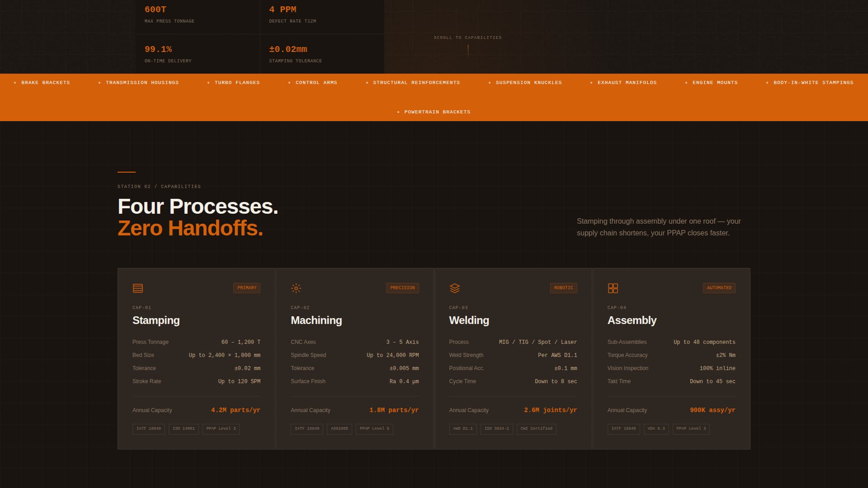Image resolution: width=868 pixels, height=488 pixels.
Task: Click EXHAUST MANIFOLDS in the ticker
Action: (x=627, y=83)
